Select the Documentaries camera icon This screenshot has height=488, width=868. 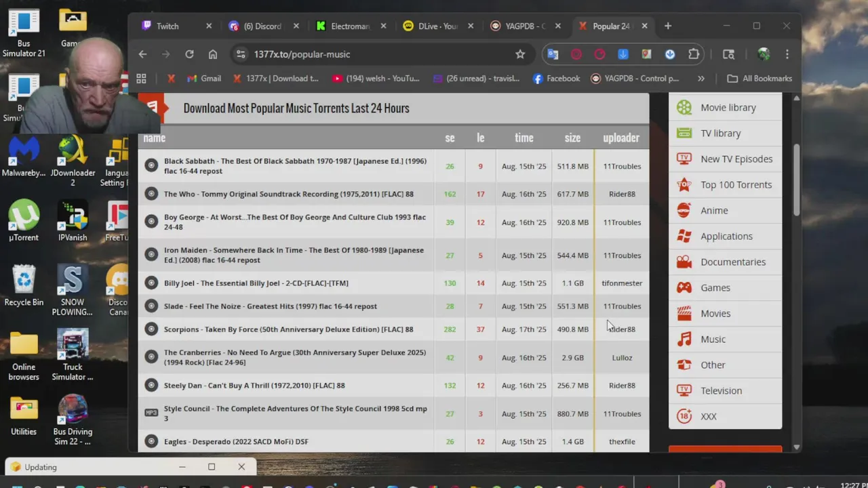click(684, 262)
